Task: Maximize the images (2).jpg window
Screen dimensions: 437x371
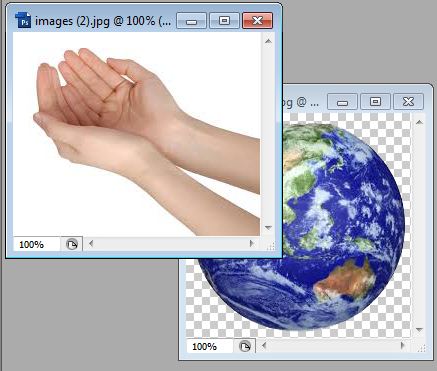Action: pyautogui.click(x=224, y=21)
